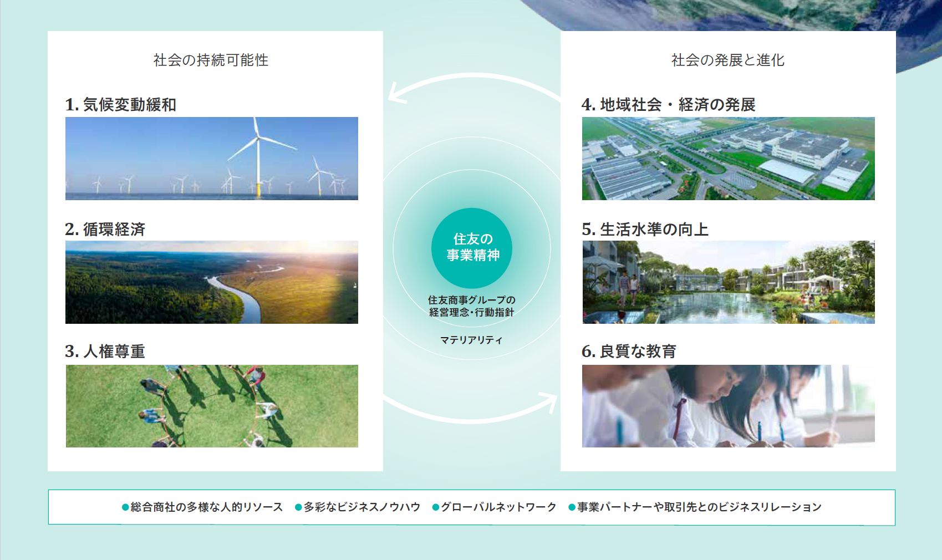Click the wind turbine photo under 気候変動緩和
This screenshot has width=942, height=560.
click(212, 159)
